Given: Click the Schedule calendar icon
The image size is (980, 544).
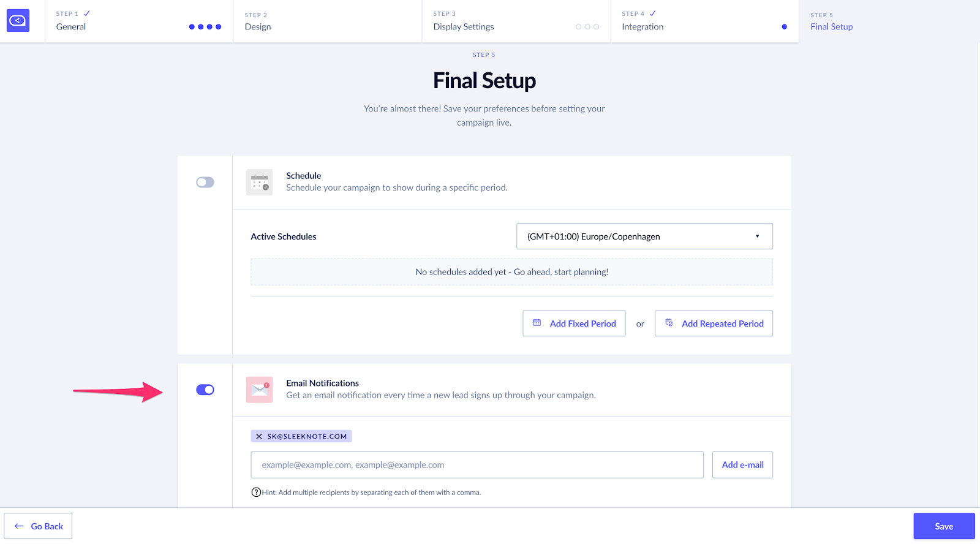Looking at the screenshot, I should pyautogui.click(x=259, y=182).
